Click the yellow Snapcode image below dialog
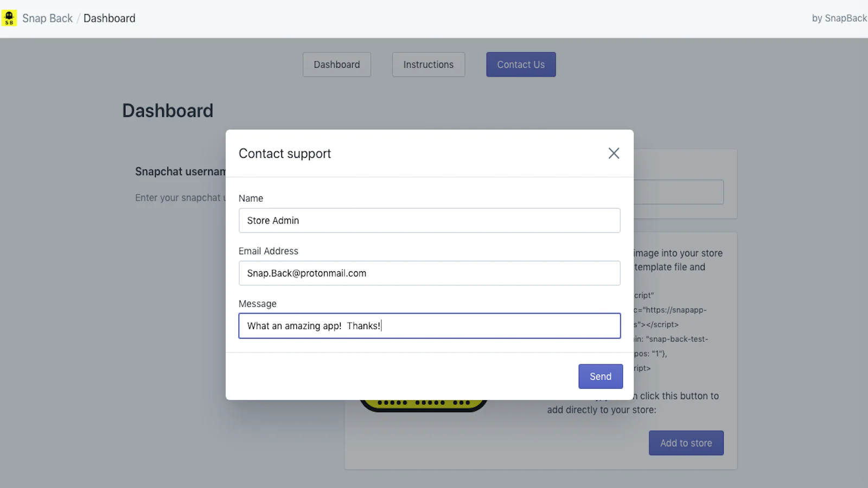The width and height of the screenshot is (868, 488). (424, 406)
